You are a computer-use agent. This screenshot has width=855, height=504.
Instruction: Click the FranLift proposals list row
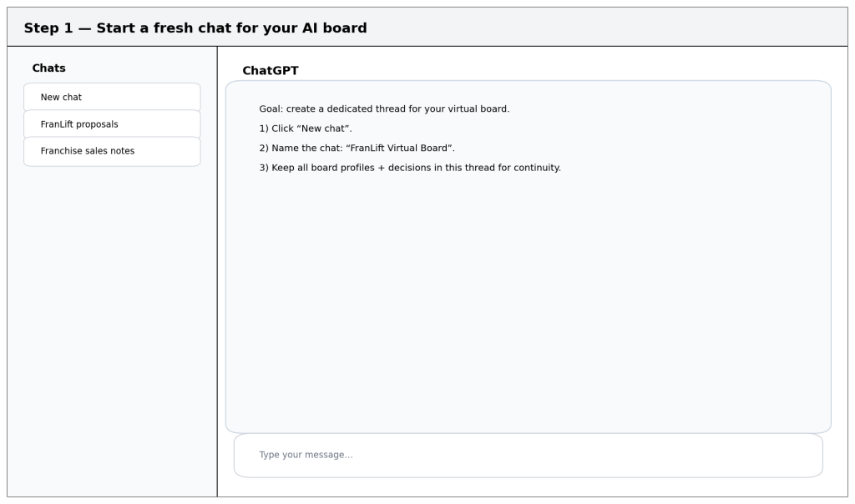tap(111, 123)
